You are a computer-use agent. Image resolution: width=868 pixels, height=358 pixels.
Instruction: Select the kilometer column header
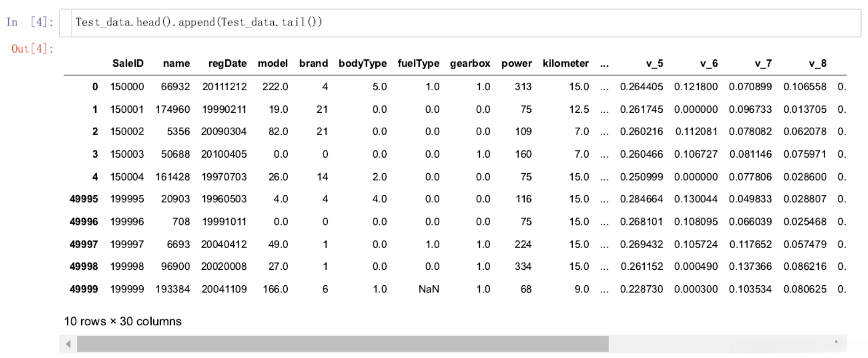[565, 64]
